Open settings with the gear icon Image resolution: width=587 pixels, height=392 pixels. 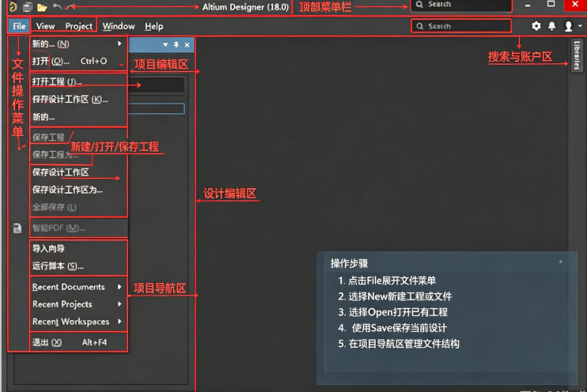click(x=536, y=26)
